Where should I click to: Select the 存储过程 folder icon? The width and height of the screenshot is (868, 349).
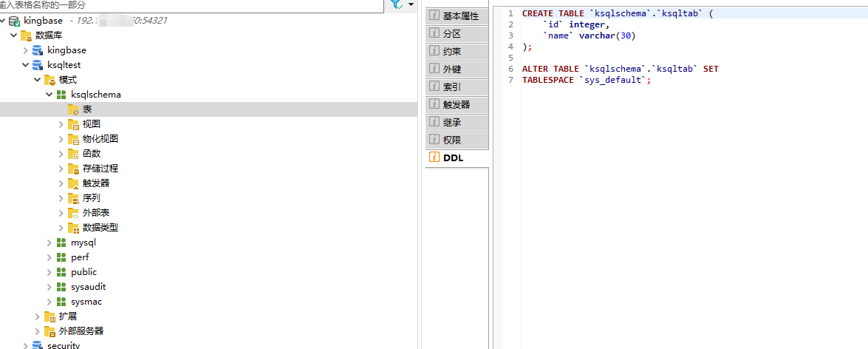tap(73, 169)
